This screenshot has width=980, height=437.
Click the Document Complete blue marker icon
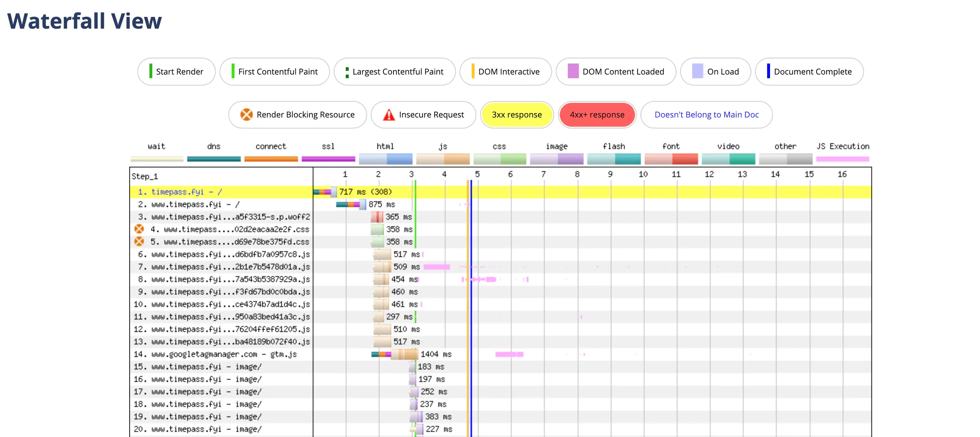[x=768, y=71]
